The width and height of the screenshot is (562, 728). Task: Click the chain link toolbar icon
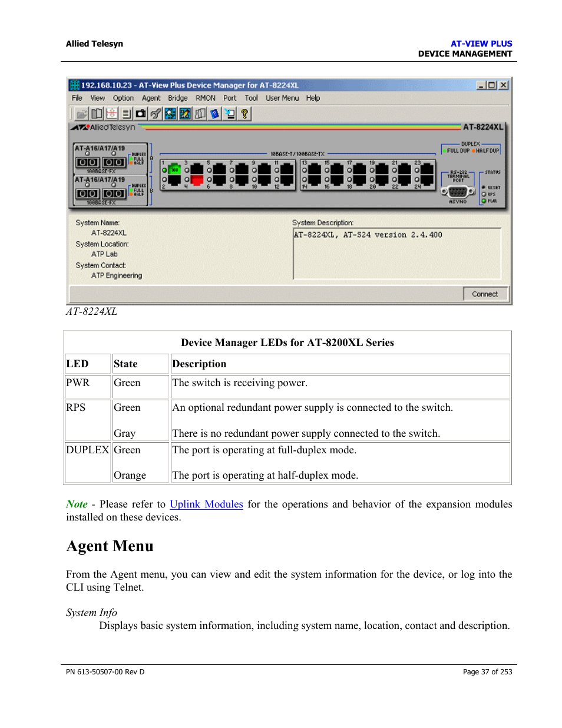pyautogui.click(x=156, y=114)
